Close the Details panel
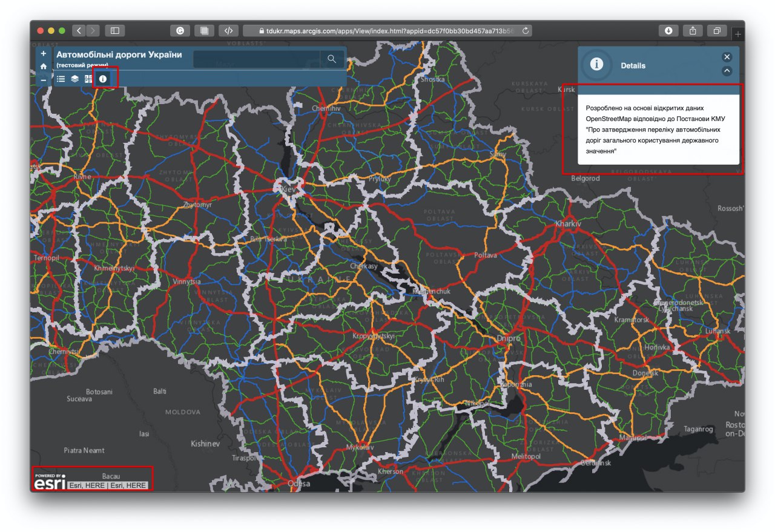This screenshot has height=532, width=775. 727,57
